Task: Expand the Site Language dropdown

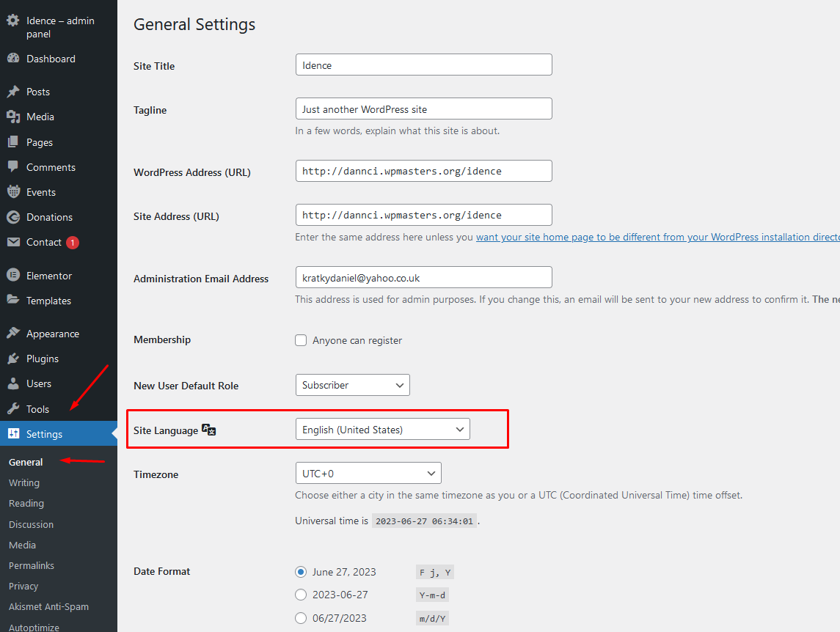Action: coord(382,430)
